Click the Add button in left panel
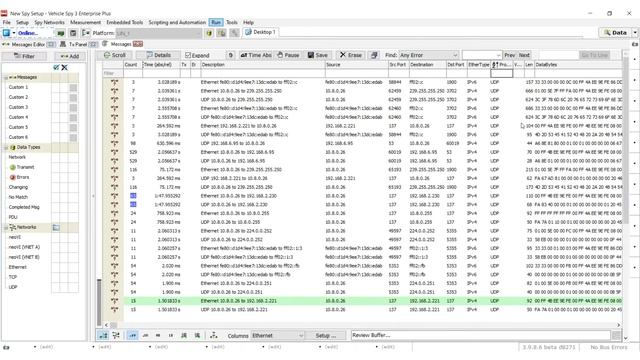This screenshot has width=640, height=360. point(70,56)
